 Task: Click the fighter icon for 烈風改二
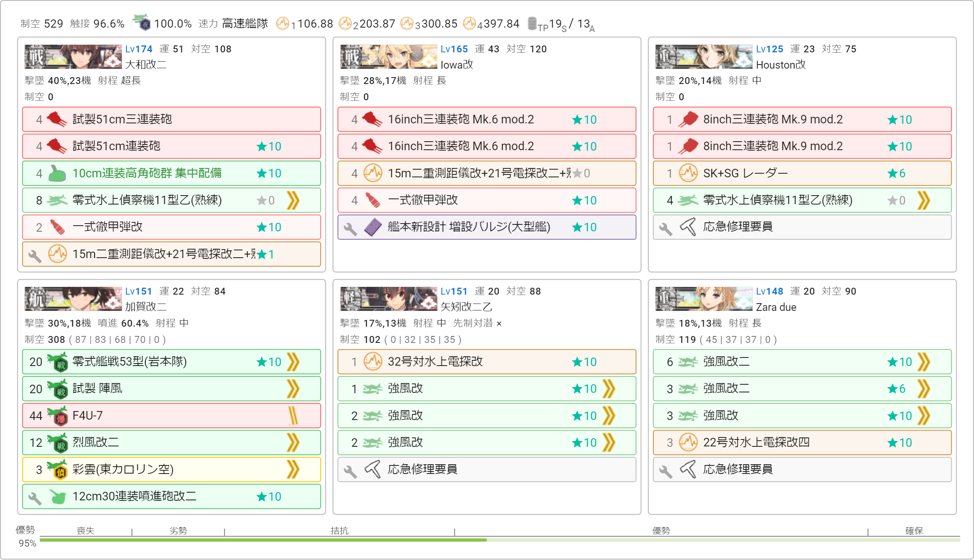(x=58, y=443)
